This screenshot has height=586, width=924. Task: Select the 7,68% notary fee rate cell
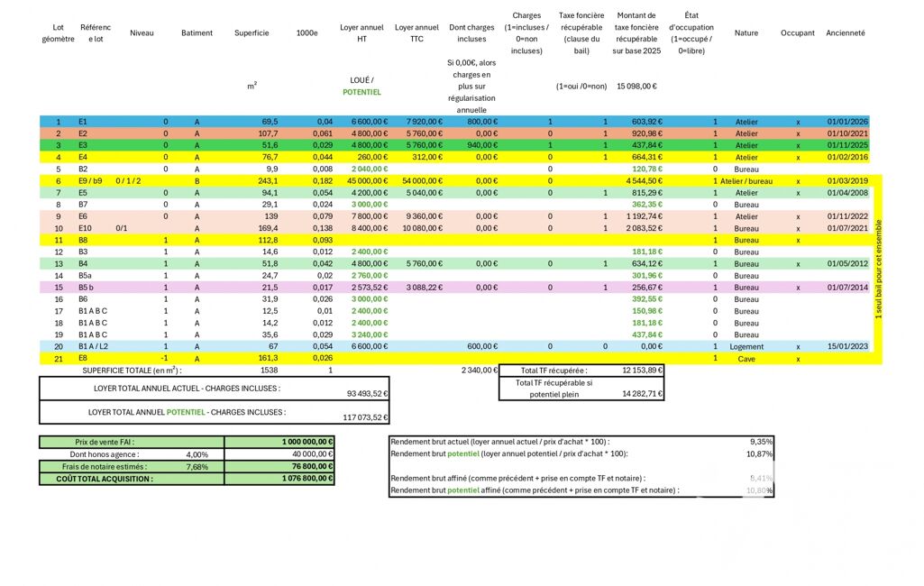(197, 467)
